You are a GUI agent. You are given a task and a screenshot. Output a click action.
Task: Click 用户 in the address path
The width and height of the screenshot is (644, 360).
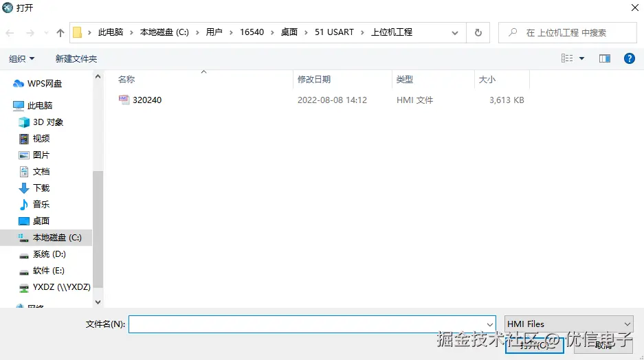(214, 32)
